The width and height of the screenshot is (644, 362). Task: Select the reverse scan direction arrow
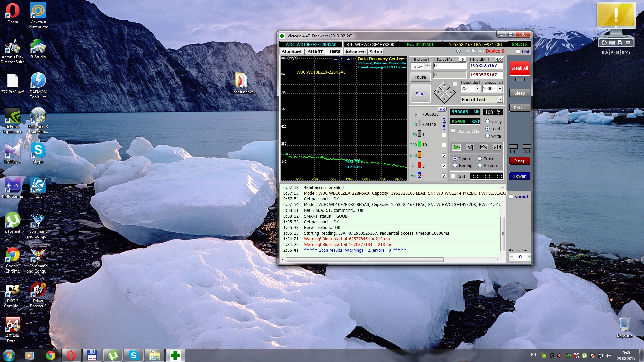tap(470, 147)
